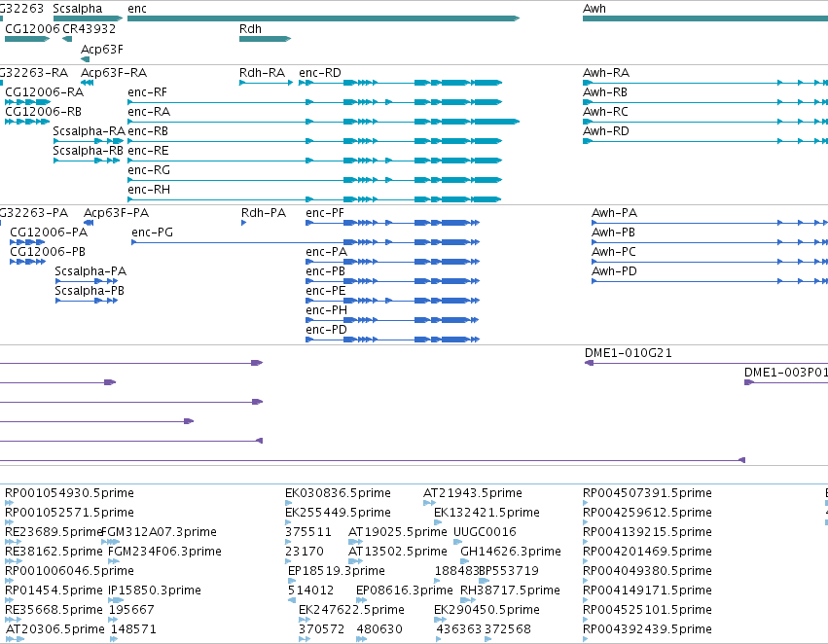Select the 375511 feature label

[x=308, y=533]
